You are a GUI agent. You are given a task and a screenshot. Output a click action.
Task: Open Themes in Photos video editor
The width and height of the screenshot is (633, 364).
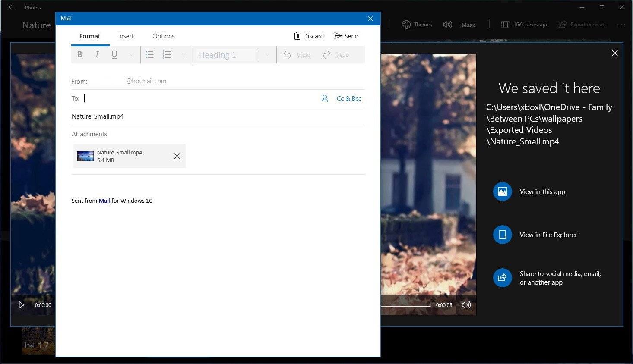(417, 25)
